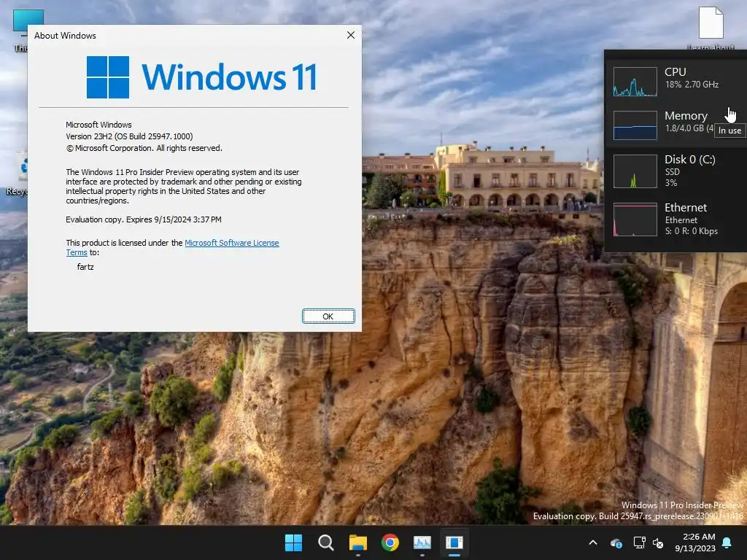Switch to Task Manager on the taskbar

422,542
